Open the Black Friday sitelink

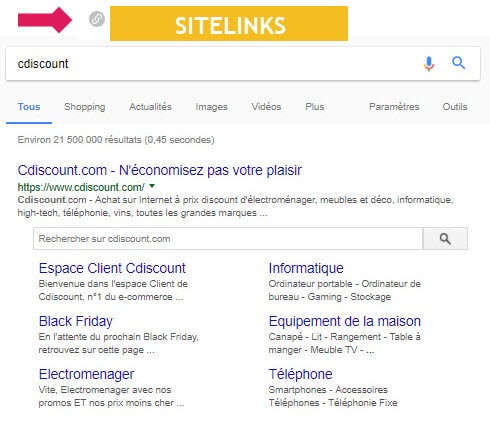(76, 321)
